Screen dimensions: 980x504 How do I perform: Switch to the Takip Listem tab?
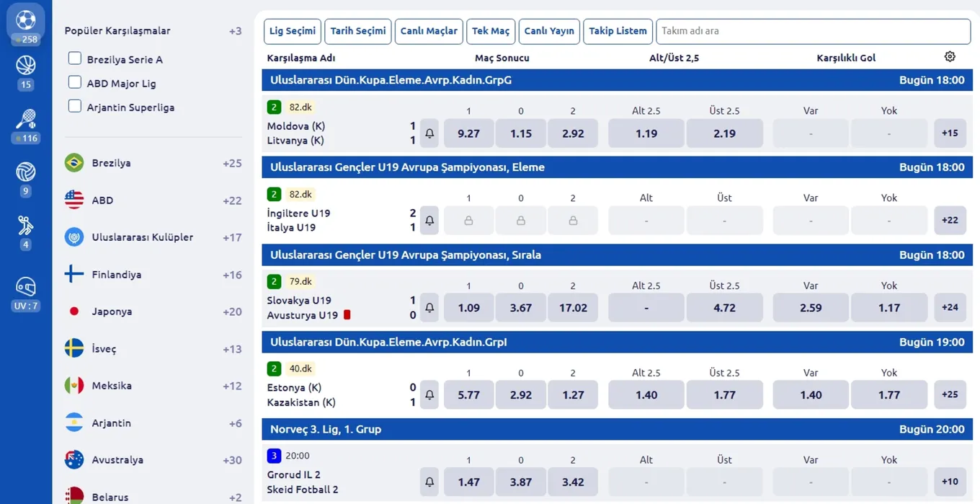pyautogui.click(x=618, y=31)
